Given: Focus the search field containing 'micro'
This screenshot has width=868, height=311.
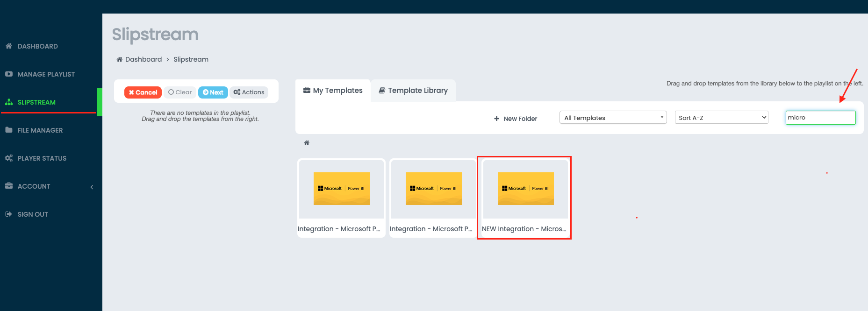Looking at the screenshot, I should click(820, 118).
